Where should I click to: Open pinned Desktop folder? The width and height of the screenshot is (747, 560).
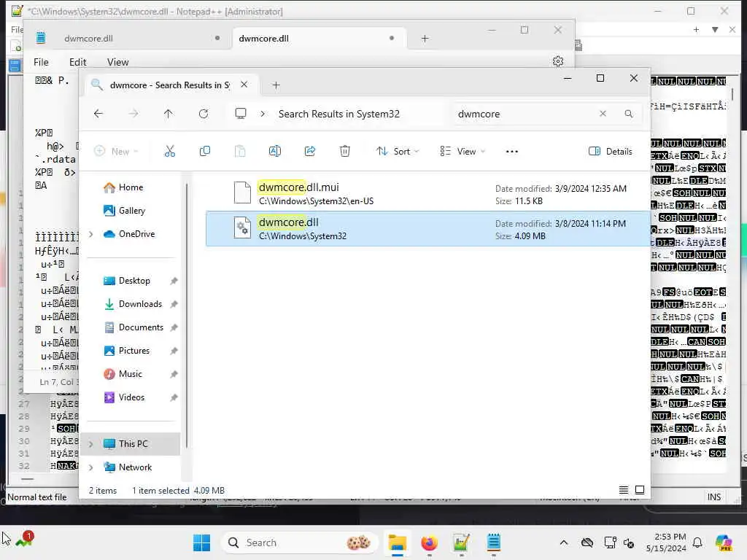tap(134, 281)
